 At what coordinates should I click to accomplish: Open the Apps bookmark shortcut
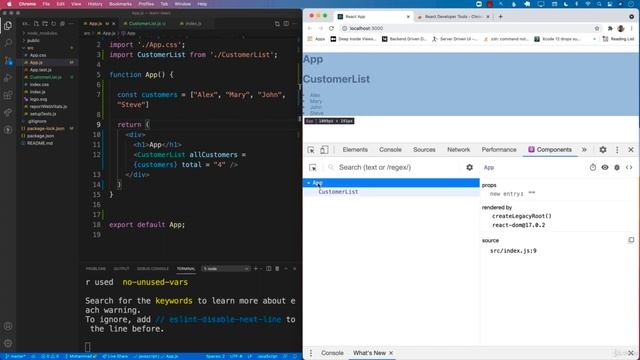pyautogui.click(x=316, y=39)
